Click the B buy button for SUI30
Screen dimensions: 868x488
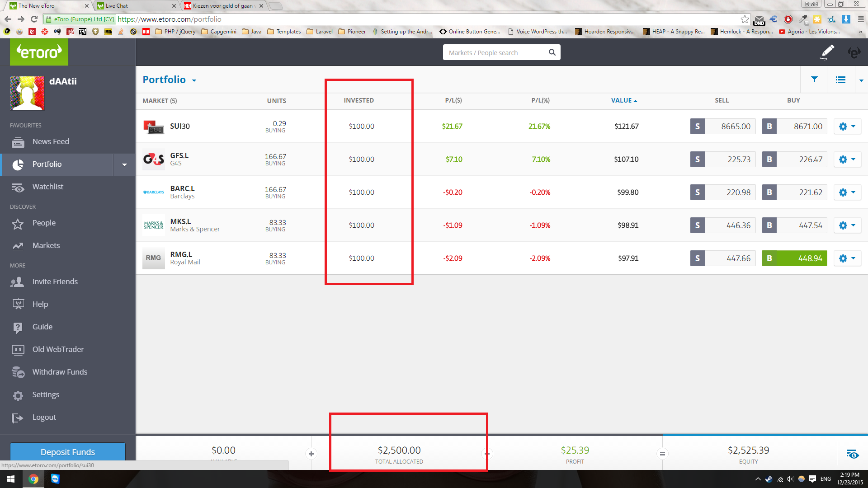769,127
